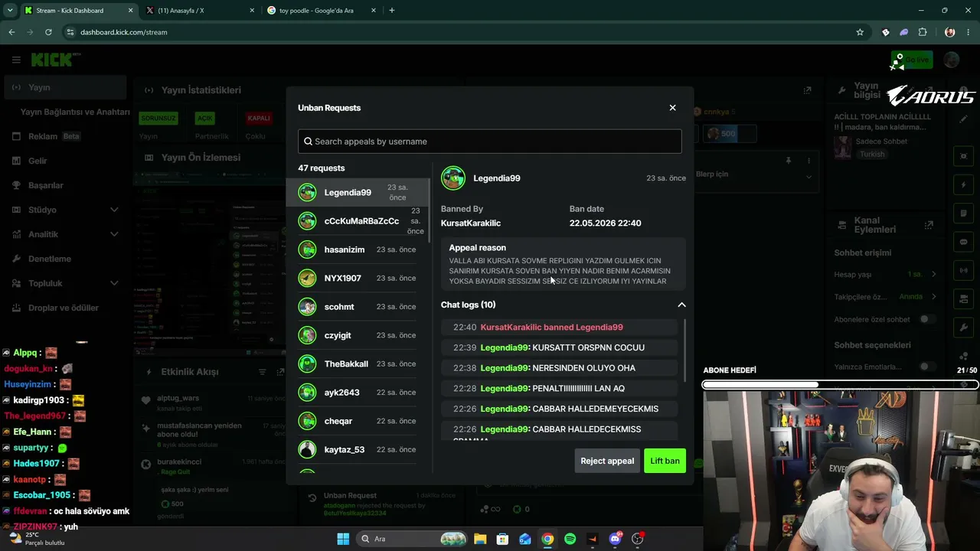Click the lightning bolt icon in right sidebar

click(x=964, y=185)
